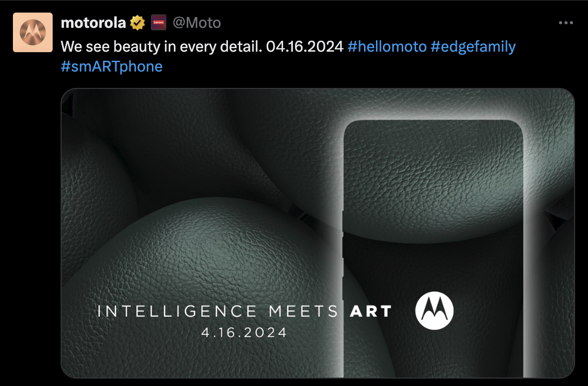This screenshot has height=386, width=588.
Task: Click the 04.16.2024 date in the tweet text
Action: coord(304,47)
